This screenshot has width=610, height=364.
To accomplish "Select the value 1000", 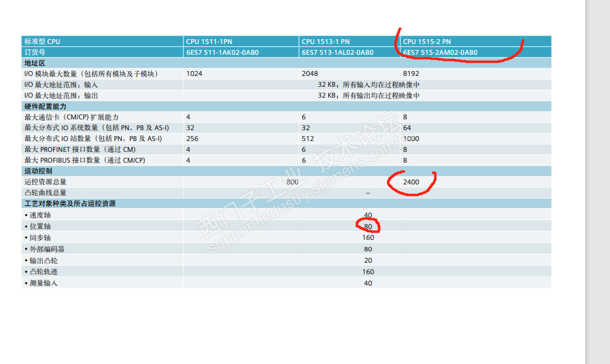I will [411, 139].
